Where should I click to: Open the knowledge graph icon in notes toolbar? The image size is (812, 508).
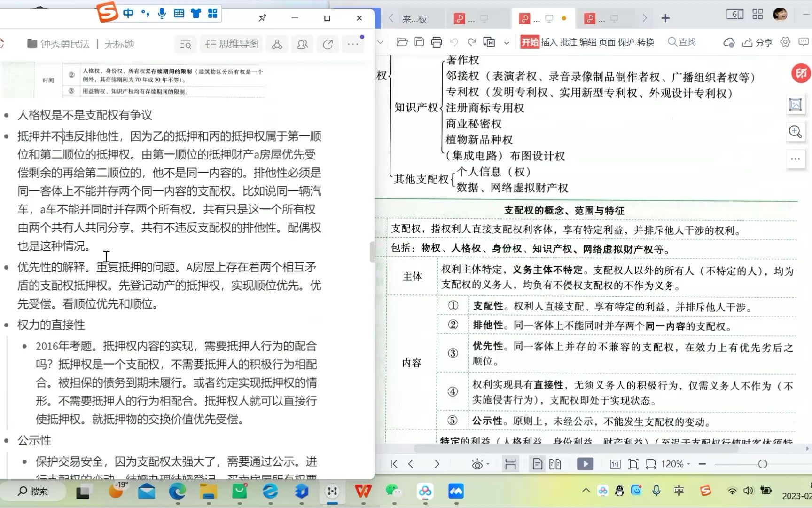[x=277, y=44]
